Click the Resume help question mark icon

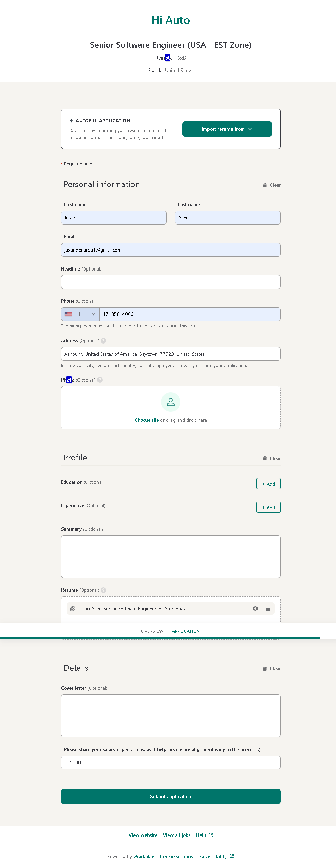[x=103, y=590]
